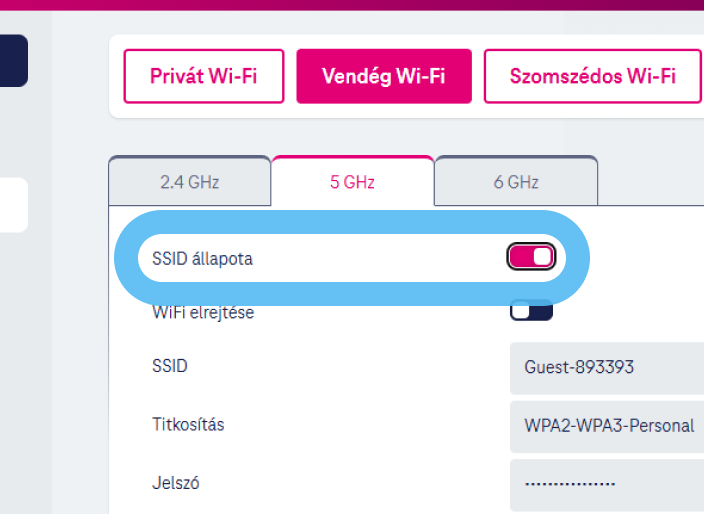Click the WiFi elrejtése label text
The height and width of the screenshot is (514, 704).
pyautogui.click(x=203, y=313)
